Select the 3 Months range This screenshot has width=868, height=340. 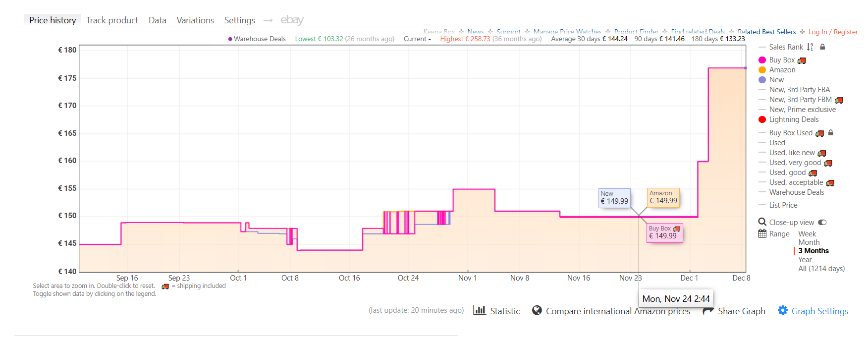[814, 251]
